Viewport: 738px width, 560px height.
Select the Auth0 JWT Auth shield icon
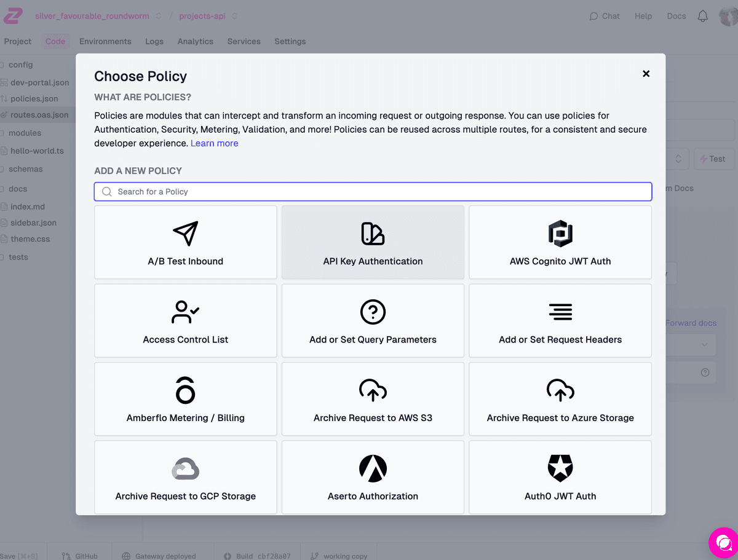click(560, 468)
